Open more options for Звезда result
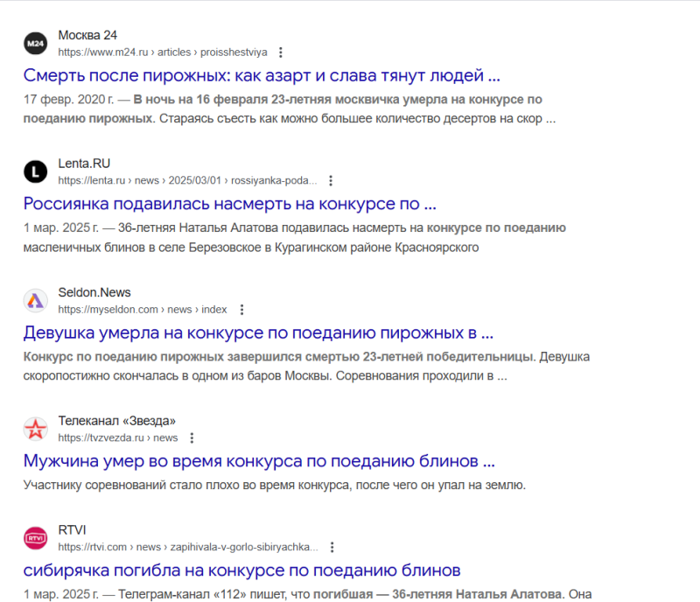 (x=192, y=438)
